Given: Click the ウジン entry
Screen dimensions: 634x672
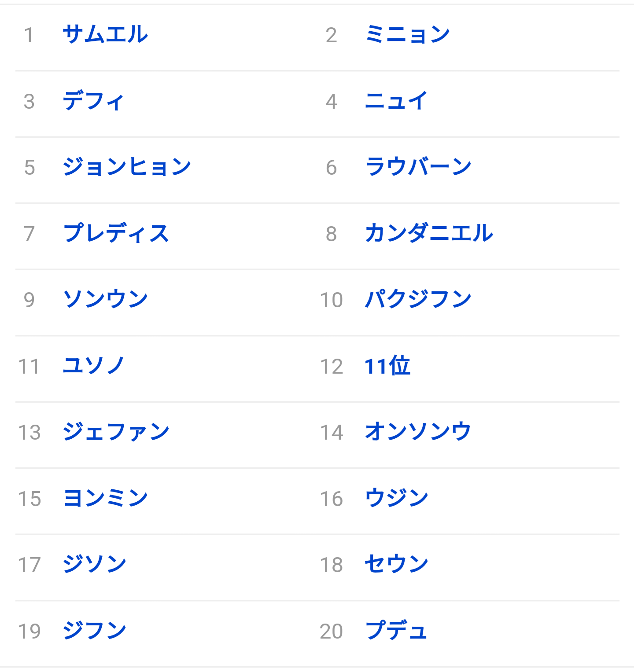Looking at the screenshot, I should [397, 499].
